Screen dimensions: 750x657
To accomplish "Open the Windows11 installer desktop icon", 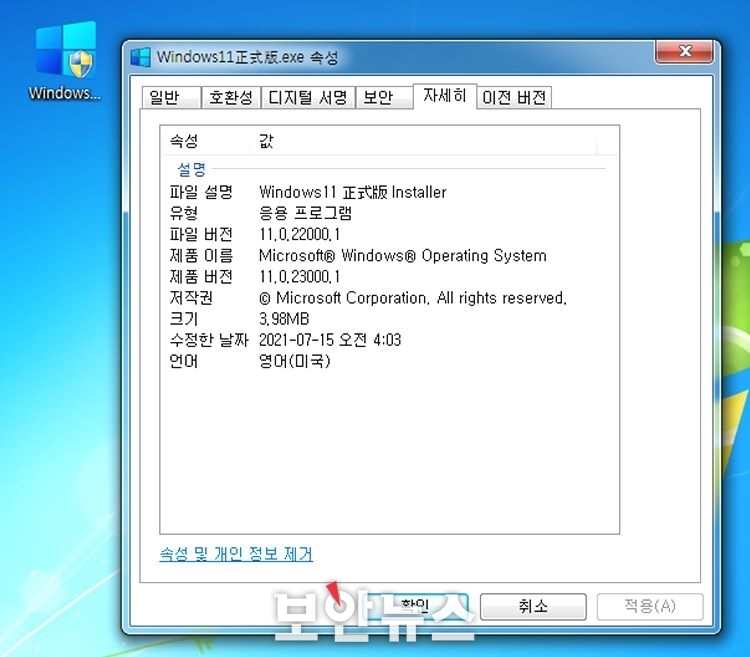I will (65, 61).
